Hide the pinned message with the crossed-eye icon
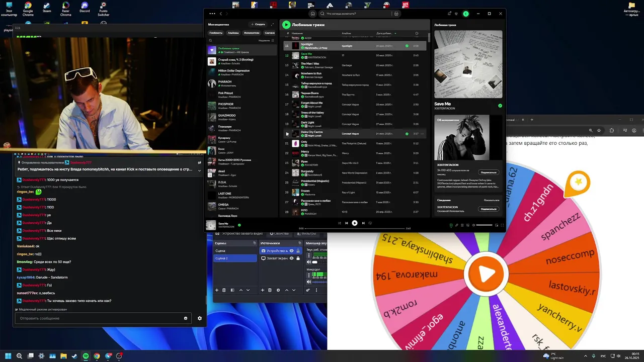 199,162
